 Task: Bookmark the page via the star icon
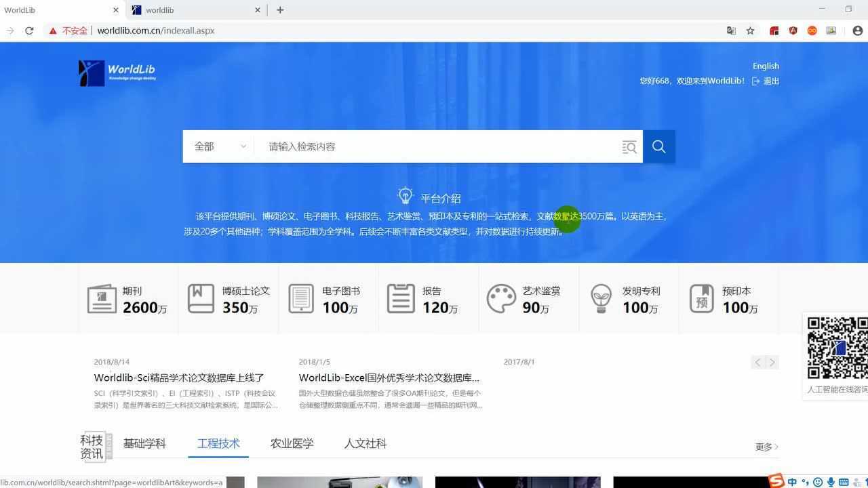751,30
